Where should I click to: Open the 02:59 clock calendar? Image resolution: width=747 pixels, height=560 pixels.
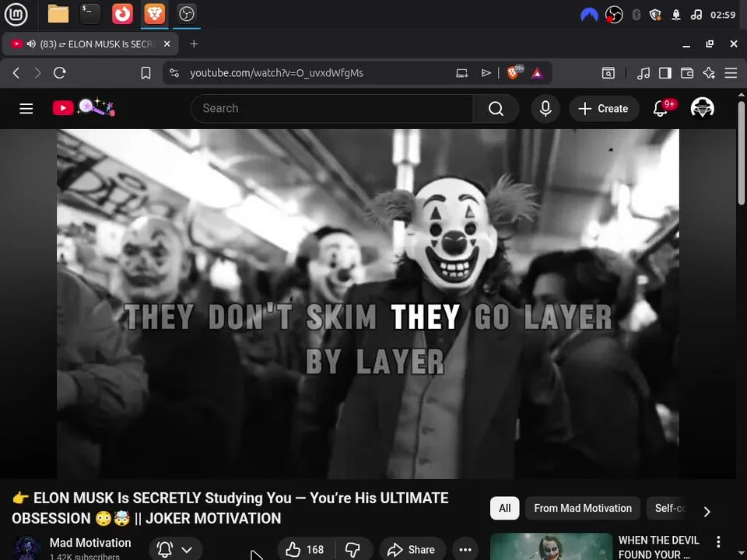coord(723,15)
